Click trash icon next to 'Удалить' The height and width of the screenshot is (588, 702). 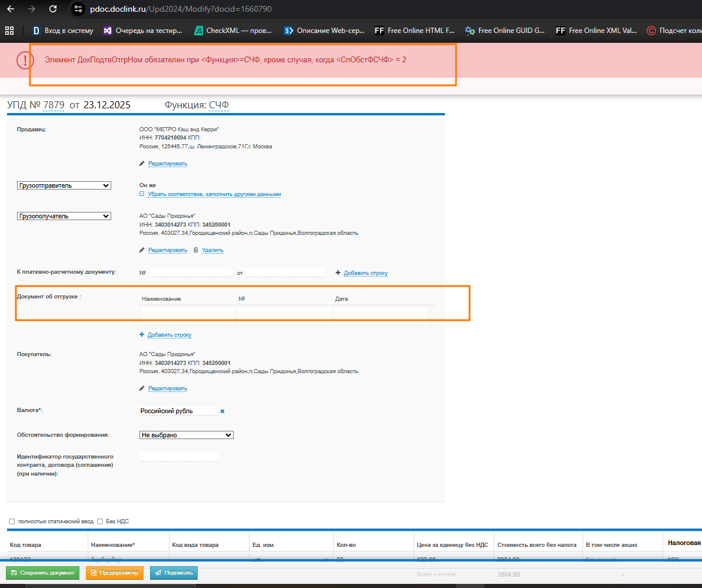(195, 250)
